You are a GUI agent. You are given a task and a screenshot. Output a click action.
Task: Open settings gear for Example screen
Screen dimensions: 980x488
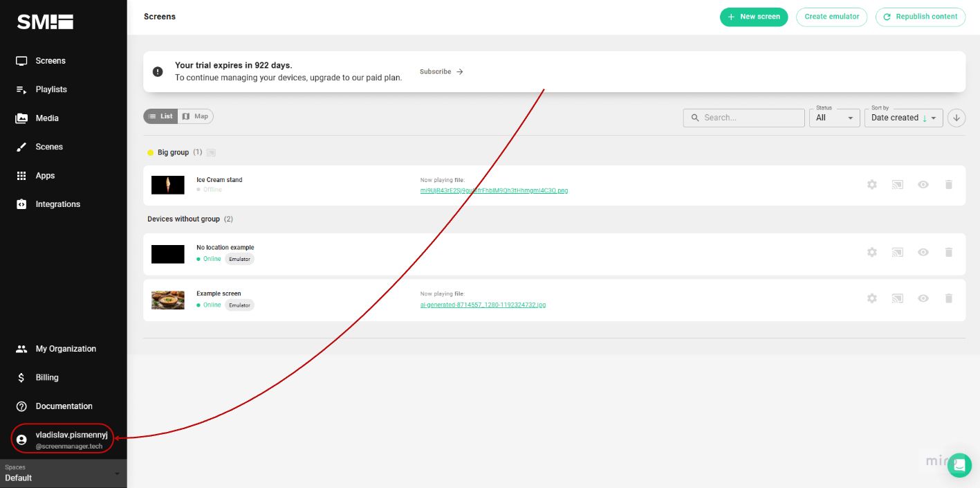coord(872,298)
